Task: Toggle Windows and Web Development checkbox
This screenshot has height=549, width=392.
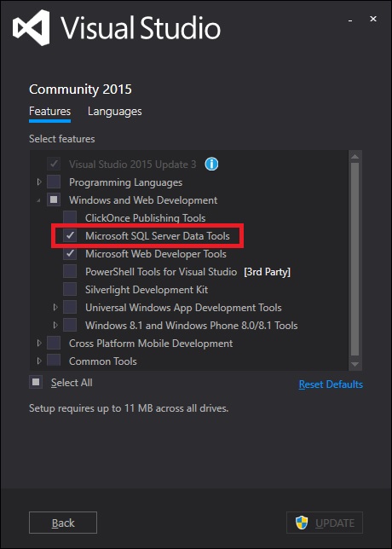Action: pos(54,200)
